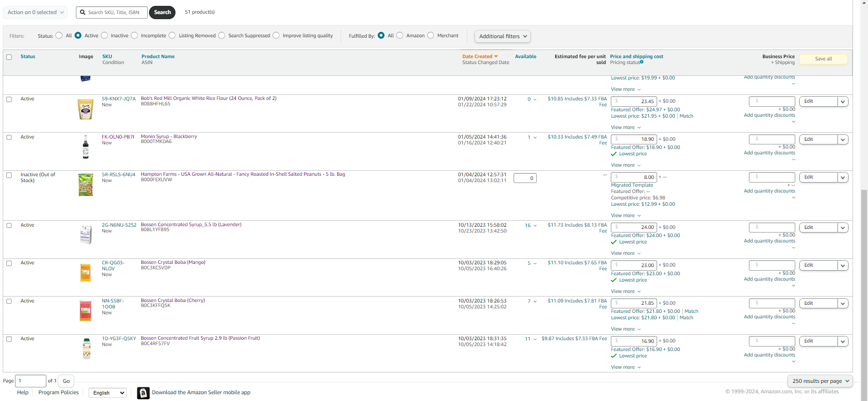Choose the Listing Removed status filter
This screenshot has height=401, width=868.
(x=172, y=35)
